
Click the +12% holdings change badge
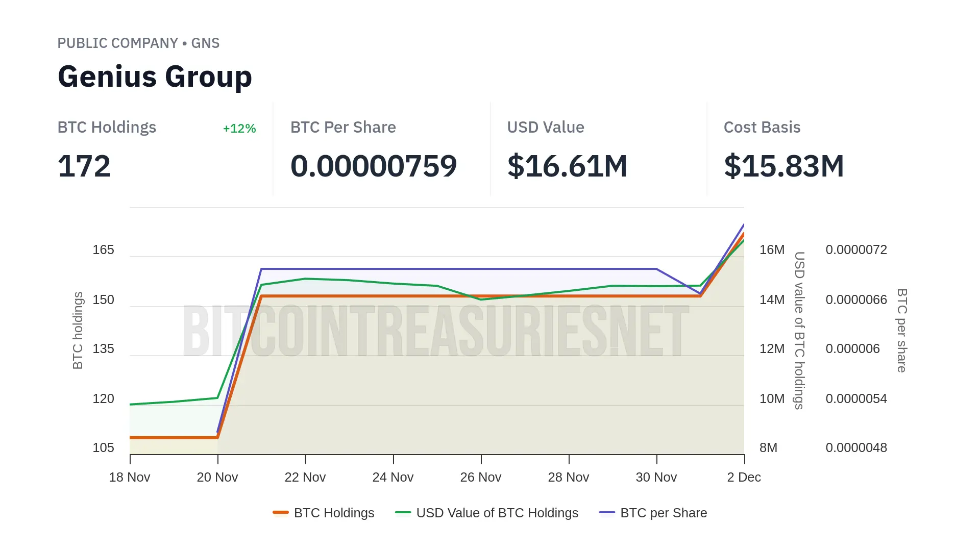coord(239,129)
